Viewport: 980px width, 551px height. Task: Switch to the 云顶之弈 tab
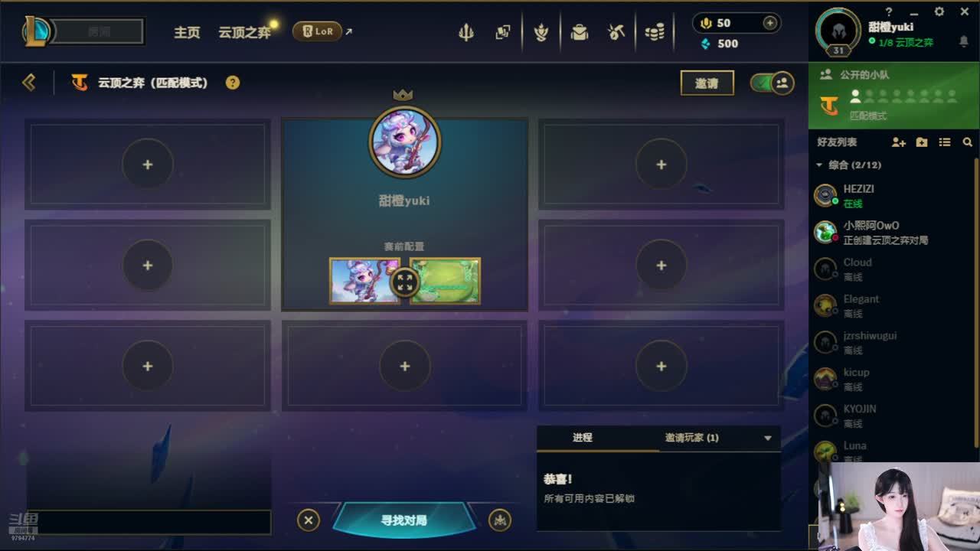point(244,32)
